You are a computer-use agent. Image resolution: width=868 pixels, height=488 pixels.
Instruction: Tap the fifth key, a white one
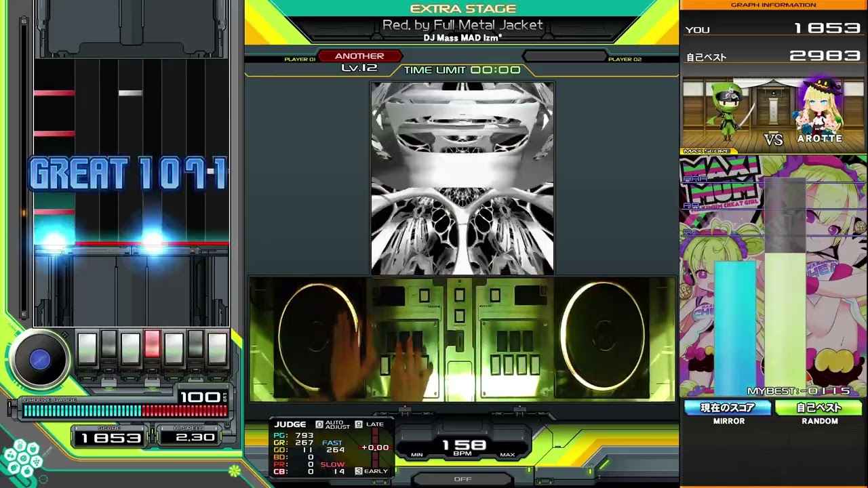[174, 348]
